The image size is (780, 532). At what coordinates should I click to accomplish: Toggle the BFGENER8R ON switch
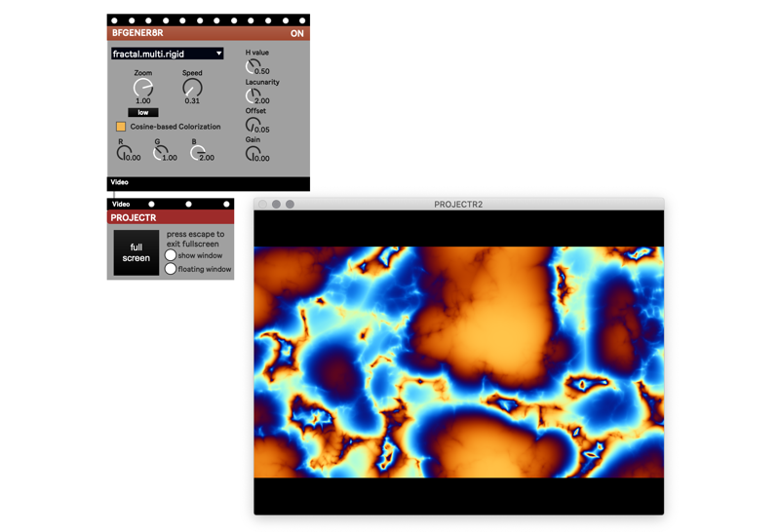tap(297, 33)
